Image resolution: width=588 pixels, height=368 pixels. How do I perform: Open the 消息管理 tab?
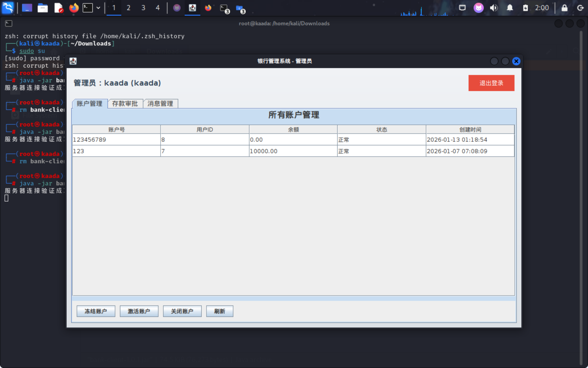click(160, 104)
